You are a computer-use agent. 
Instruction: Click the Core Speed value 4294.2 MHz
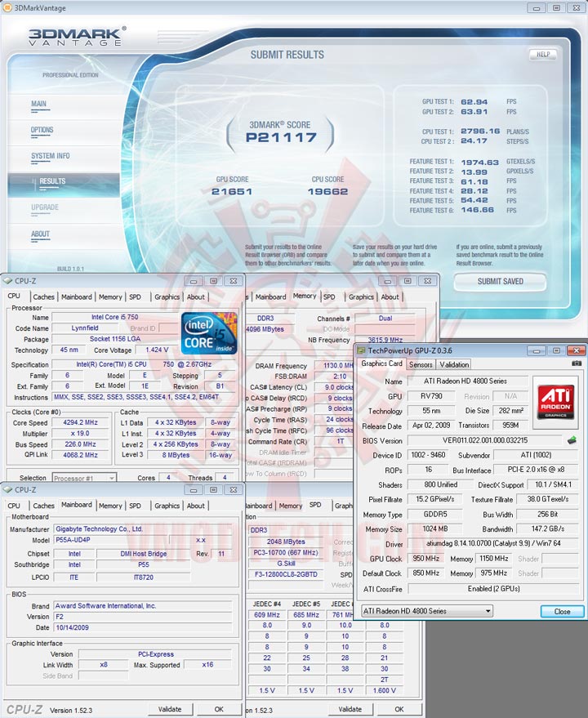[80, 422]
